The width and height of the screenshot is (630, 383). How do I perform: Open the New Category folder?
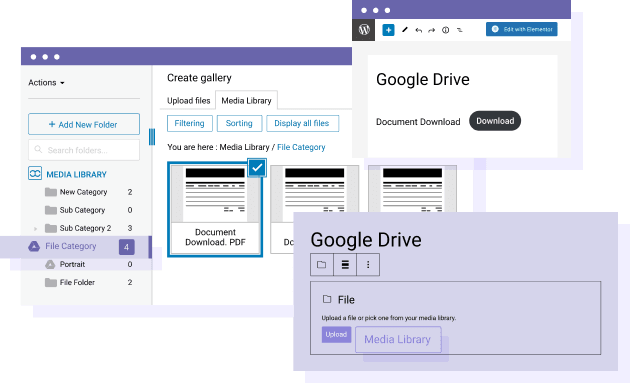point(84,192)
